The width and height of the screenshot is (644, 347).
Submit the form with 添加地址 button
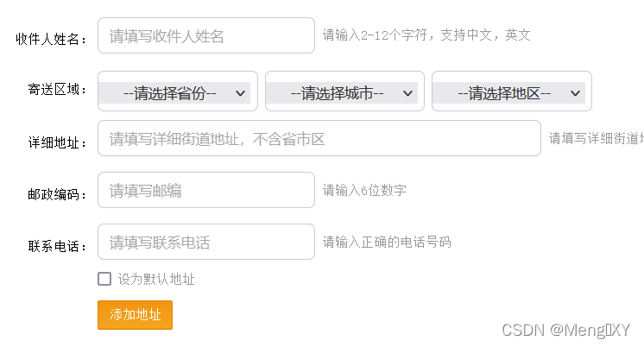(136, 315)
